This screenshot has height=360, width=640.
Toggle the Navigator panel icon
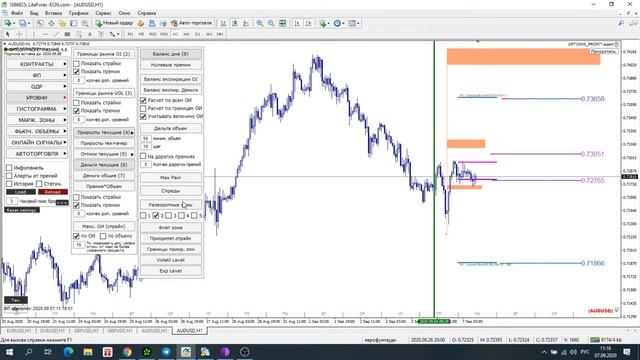(62, 23)
